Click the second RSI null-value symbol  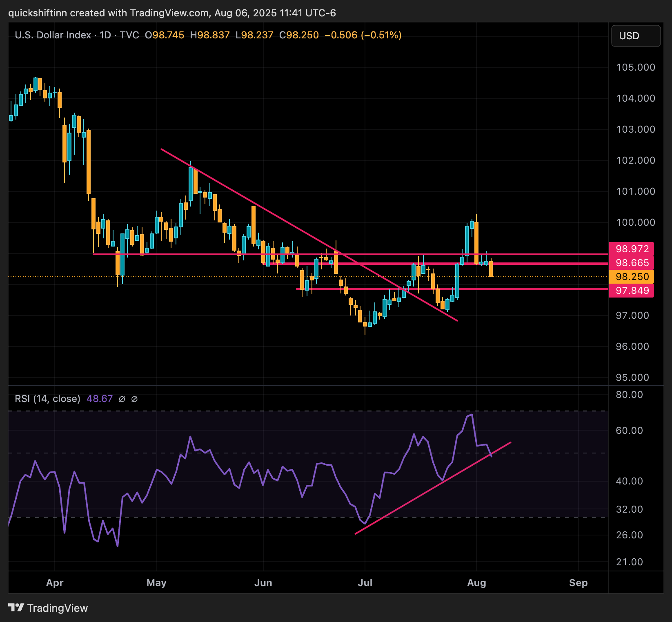(134, 399)
